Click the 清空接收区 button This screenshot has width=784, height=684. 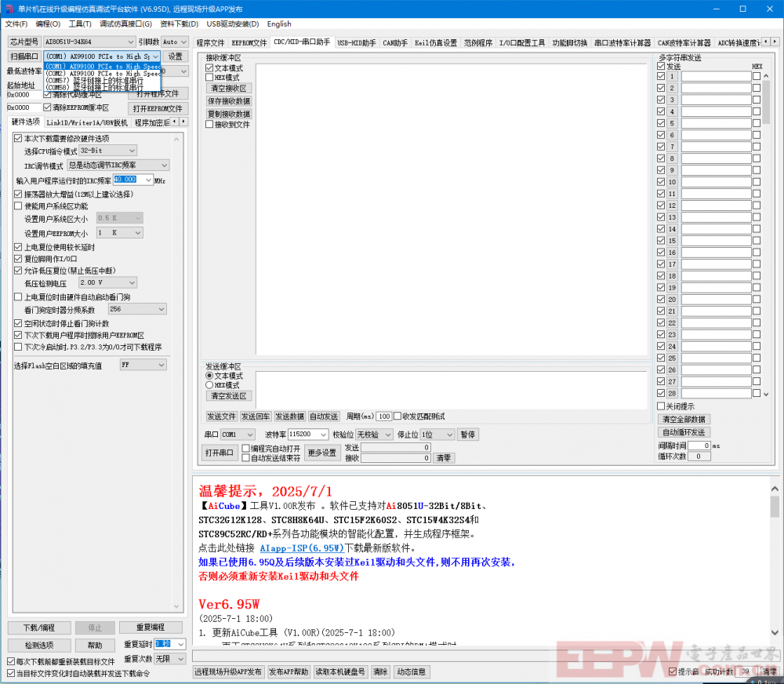point(228,89)
